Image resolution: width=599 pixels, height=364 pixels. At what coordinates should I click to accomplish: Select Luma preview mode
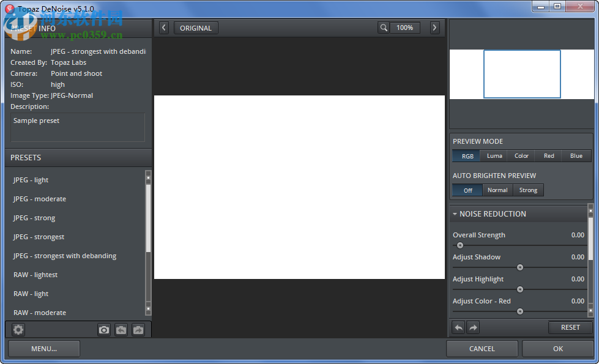(494, 156)
